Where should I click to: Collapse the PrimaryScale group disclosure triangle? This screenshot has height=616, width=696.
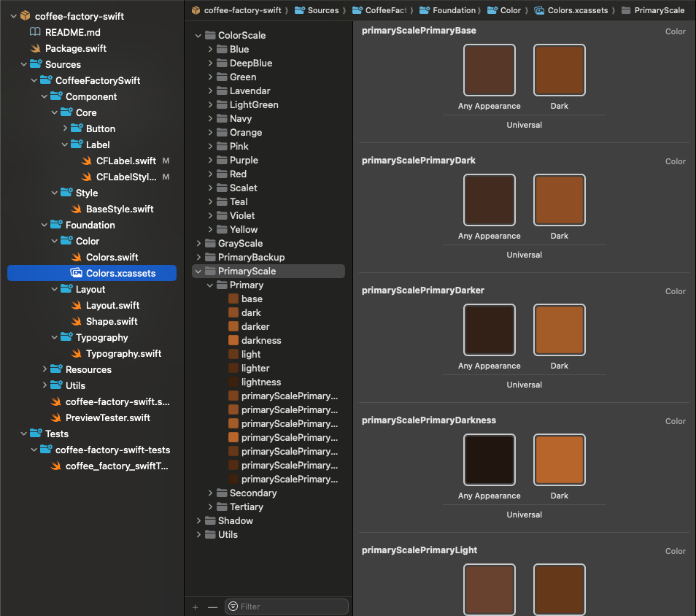(198, 271)
